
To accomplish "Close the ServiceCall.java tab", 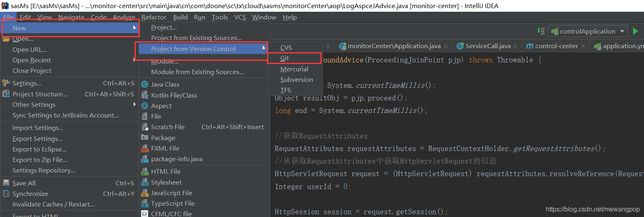I will click(516, 46).
